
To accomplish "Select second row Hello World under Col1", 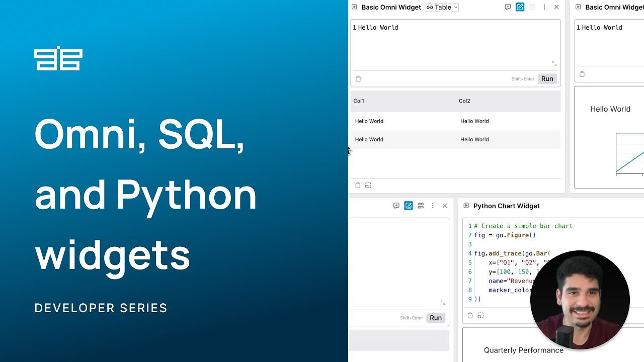I will [369, 139].
